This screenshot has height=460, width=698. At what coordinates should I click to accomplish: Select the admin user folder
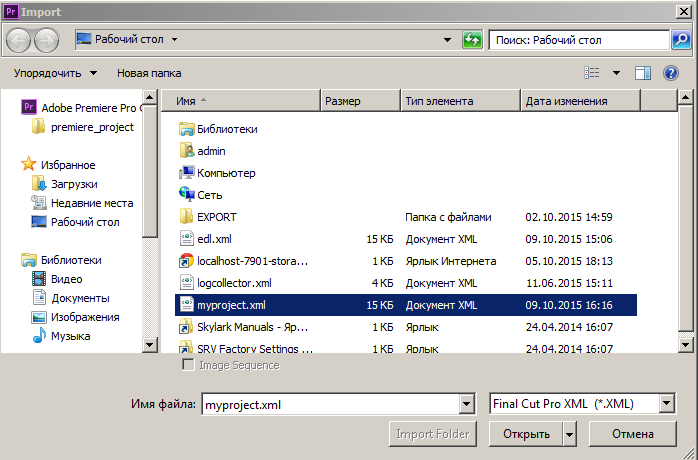[203, 151]
